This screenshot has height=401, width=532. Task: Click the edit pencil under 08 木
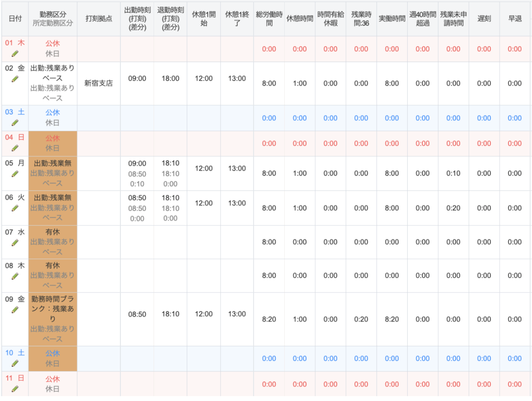point(15,277)
